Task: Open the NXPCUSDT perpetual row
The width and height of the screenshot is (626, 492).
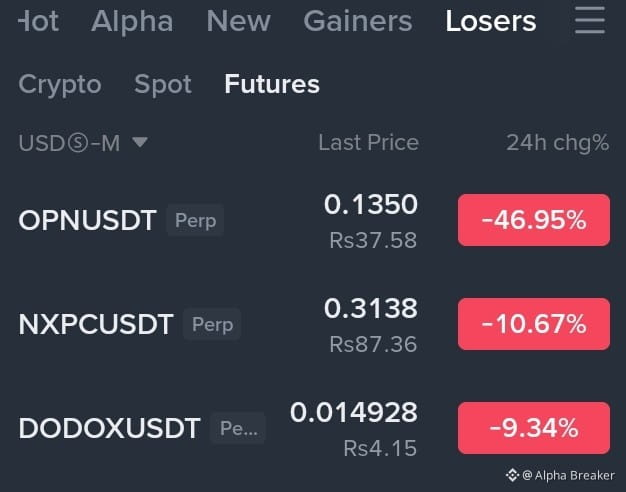Action: [314, 324]
